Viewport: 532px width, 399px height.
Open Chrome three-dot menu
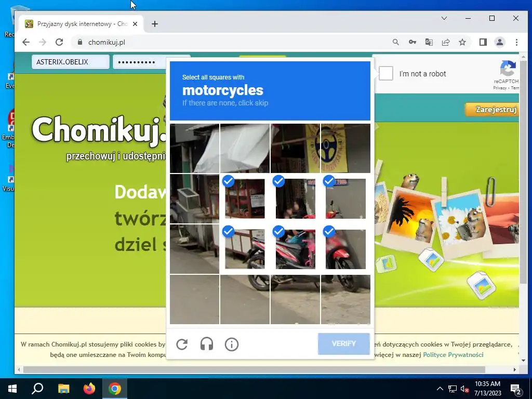point(516,42)
